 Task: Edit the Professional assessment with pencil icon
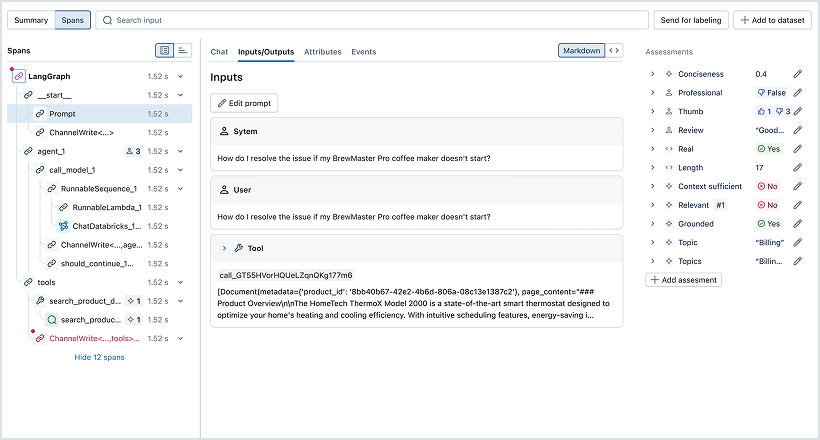[797, 93]
